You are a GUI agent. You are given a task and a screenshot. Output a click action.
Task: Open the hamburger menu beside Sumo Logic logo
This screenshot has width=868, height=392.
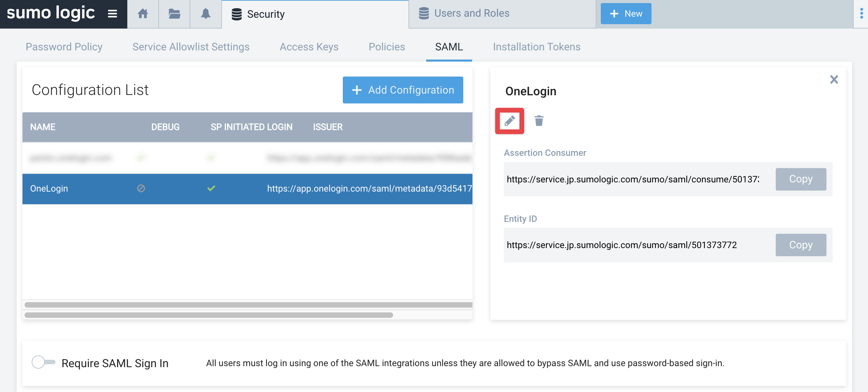tap(113, 14)
